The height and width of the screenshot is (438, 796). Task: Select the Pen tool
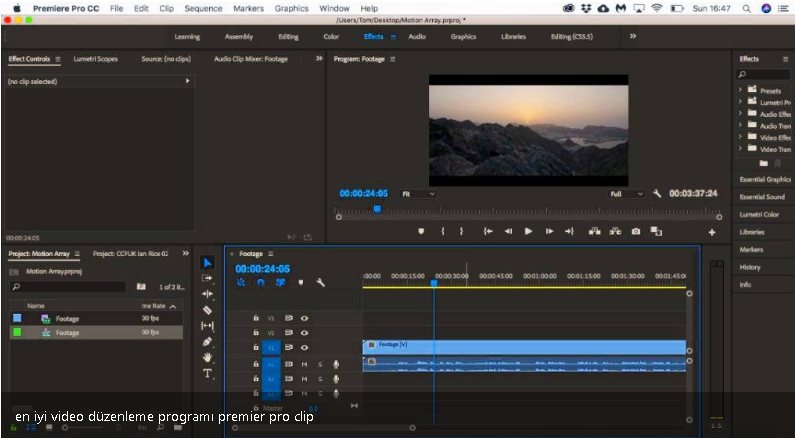207,342
